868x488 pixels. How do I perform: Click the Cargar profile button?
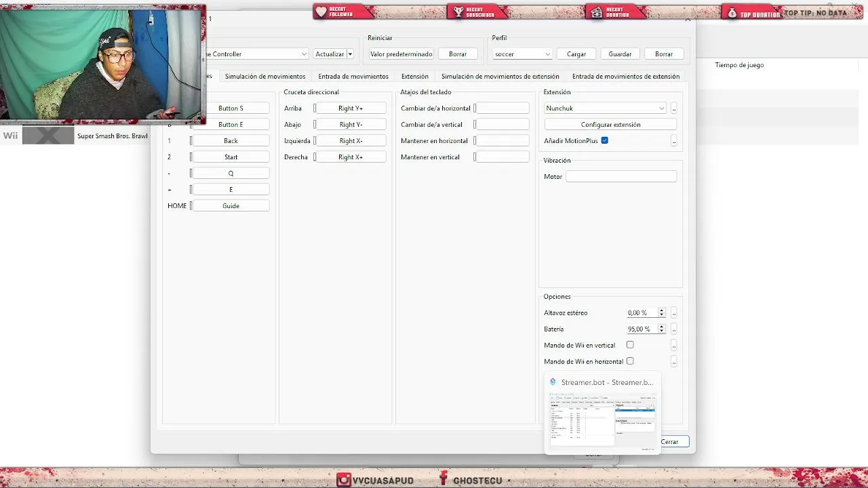[576, 54]
